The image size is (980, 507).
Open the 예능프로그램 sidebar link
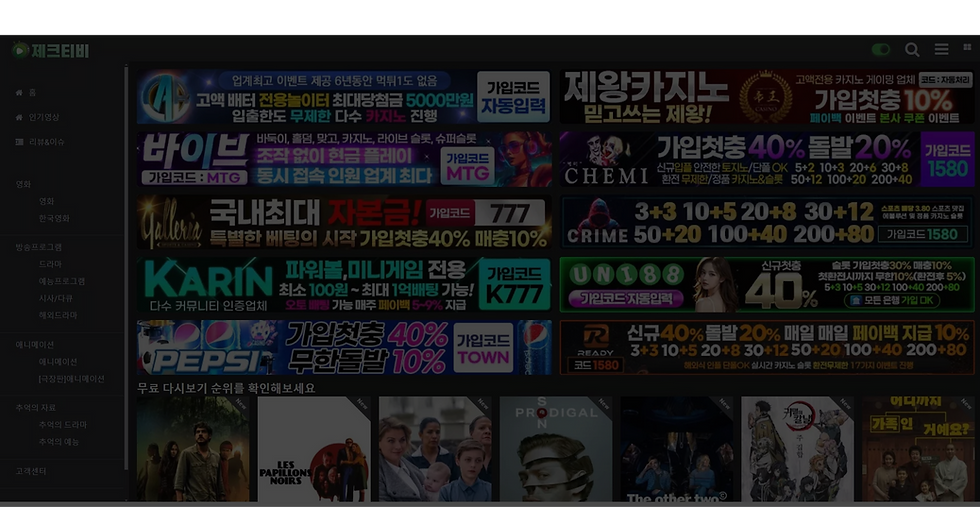coord(62,281)
